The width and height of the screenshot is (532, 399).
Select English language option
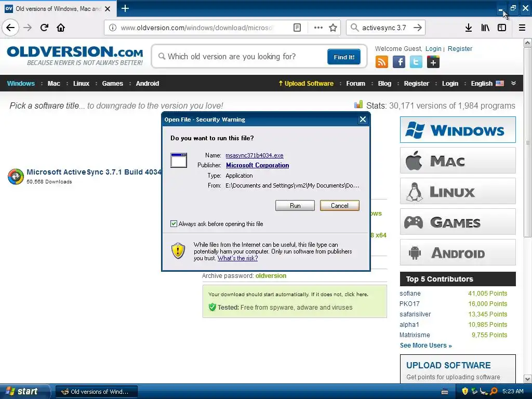487,84
